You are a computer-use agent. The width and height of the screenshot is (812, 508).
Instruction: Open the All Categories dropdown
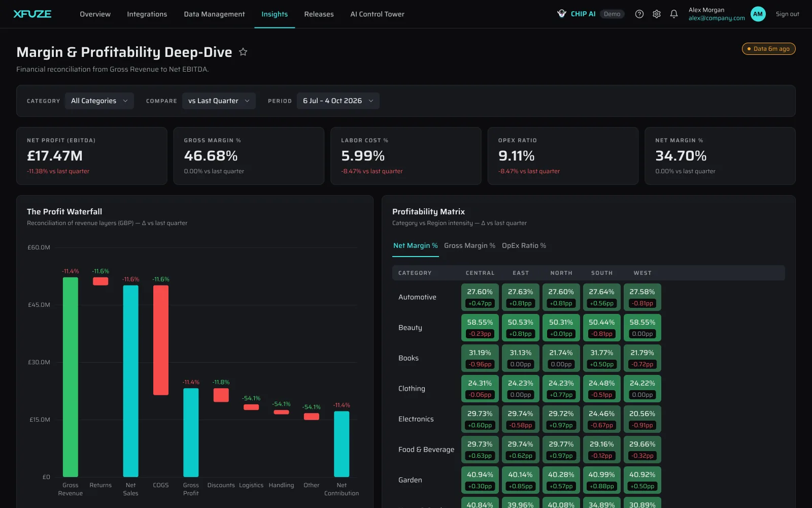[x=99, y=101]
